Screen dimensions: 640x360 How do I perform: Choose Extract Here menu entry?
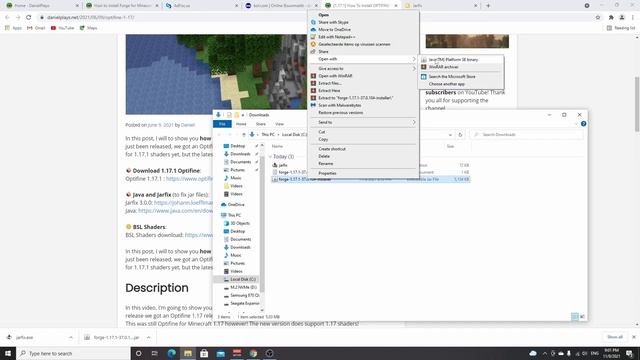coord(329,91)
